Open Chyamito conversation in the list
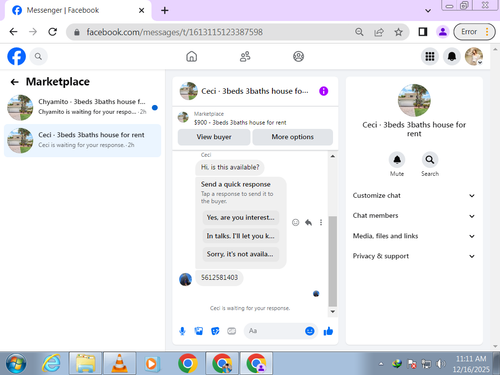 point(82,107)
